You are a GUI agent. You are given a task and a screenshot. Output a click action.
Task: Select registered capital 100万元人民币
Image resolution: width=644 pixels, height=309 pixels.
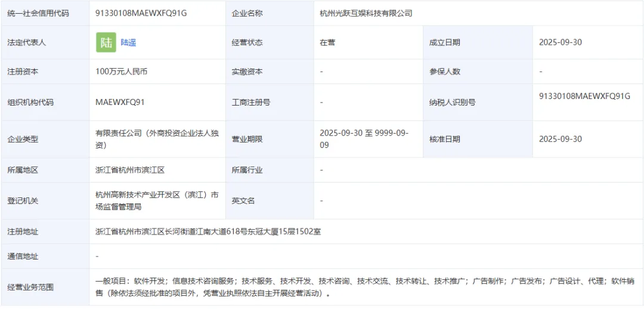click(121, 72)
